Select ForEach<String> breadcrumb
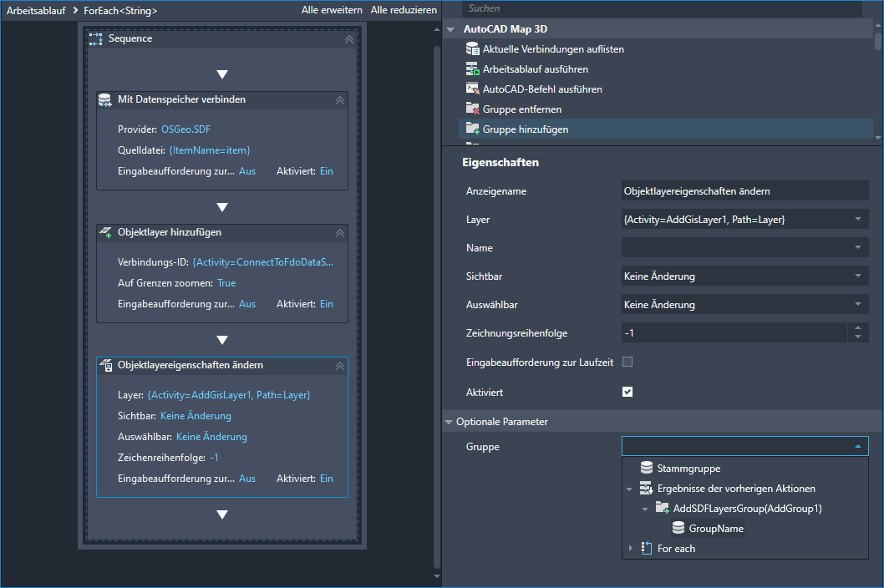The height and width of the screenshot is (588, 884). pyautogui.click(x=120, y=11)
